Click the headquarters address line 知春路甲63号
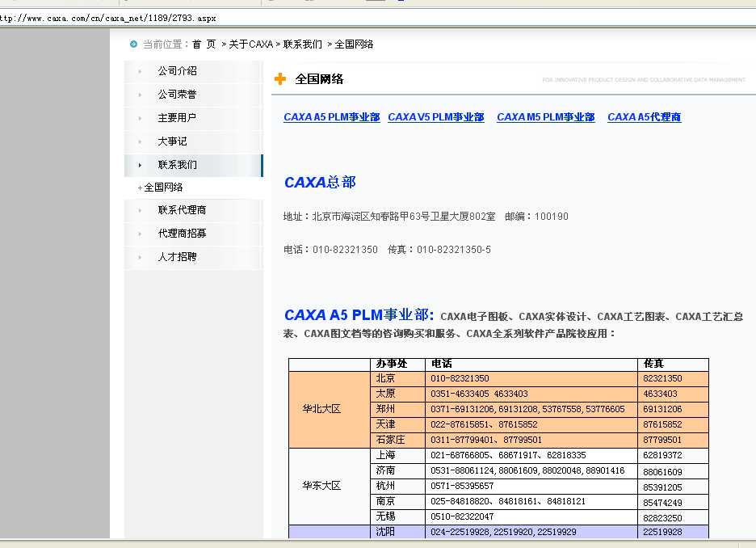 click(389, 217)
